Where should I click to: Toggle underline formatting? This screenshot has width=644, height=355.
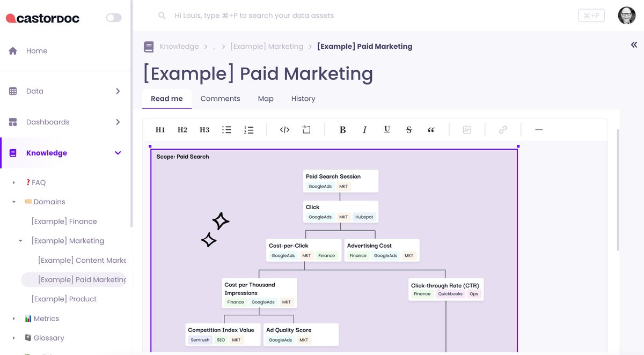(387, 130)
